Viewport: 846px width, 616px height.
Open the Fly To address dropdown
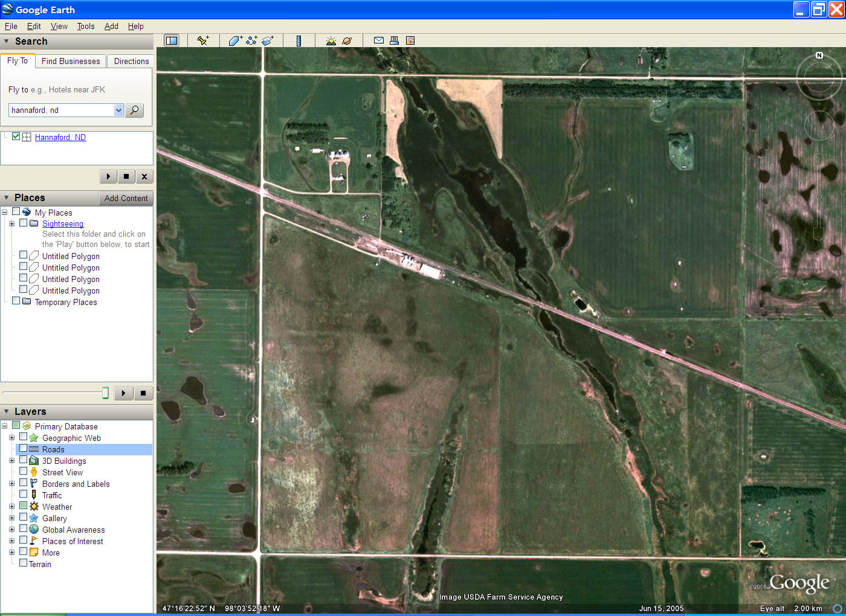pyautogui.click(x=118, y=110)
